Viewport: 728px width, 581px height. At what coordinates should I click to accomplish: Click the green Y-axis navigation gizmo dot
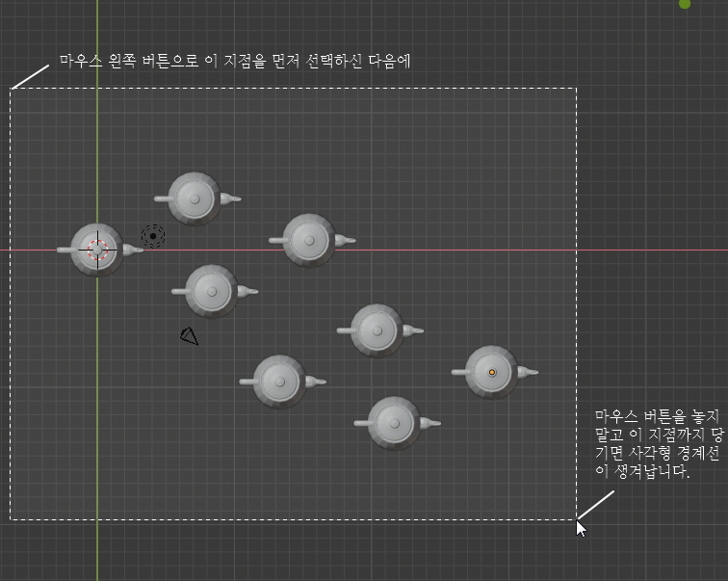(x=685, y=4)
